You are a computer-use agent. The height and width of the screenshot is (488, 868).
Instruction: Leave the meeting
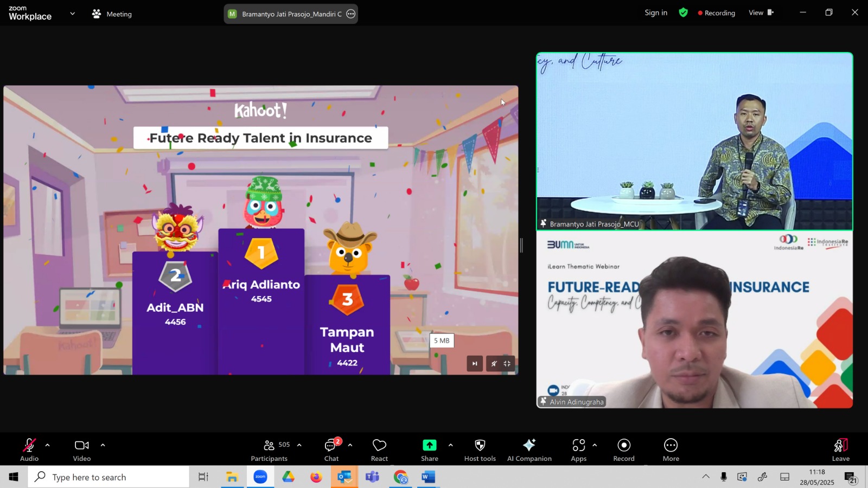coord(840,450)
